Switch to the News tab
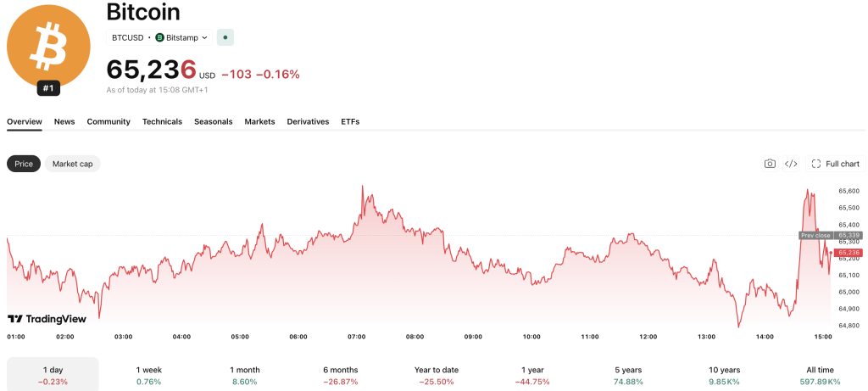This screenshot has width=868, height=391. click(x=64, y=122)
